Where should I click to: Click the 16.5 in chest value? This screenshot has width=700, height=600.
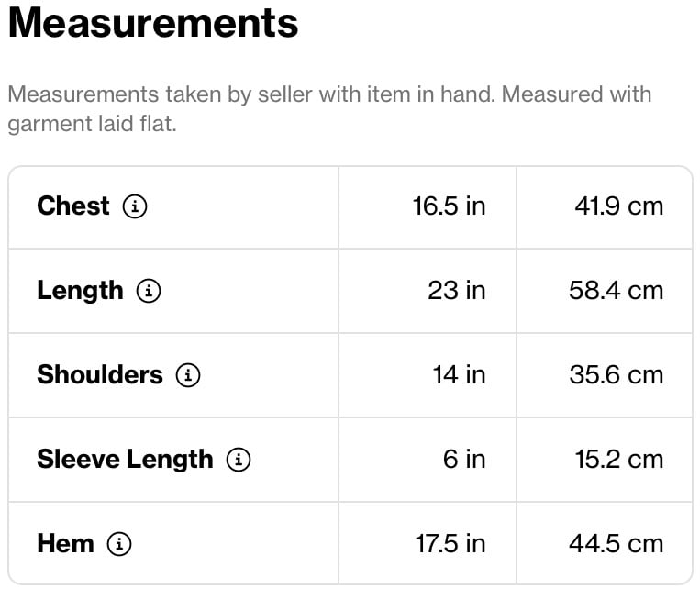[449, 206]
